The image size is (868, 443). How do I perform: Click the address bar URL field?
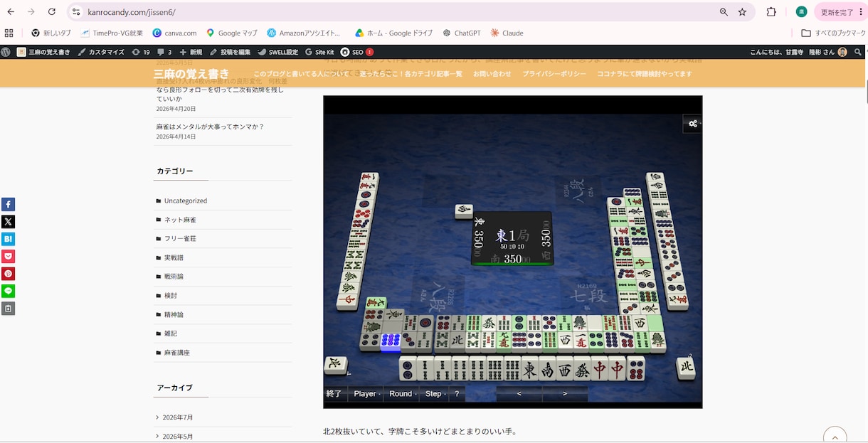(398, 12)
